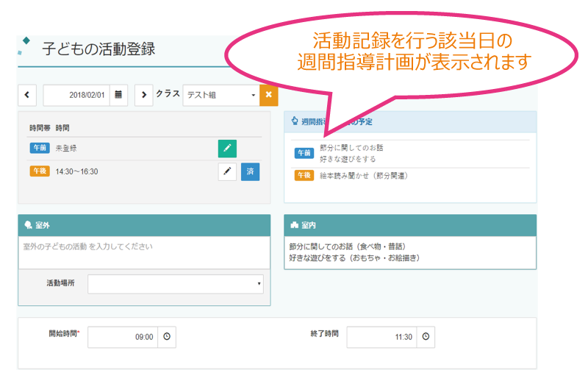Image resolution: width=588 pixels, height=387 pixels.
Task: Click the blue 済 button
Action: [x=250, y=172]
